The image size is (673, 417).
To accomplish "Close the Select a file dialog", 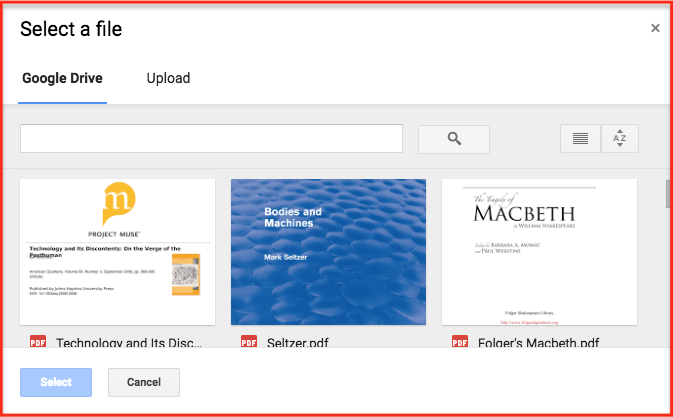I will pyautogui.click(x=655, y=28).
